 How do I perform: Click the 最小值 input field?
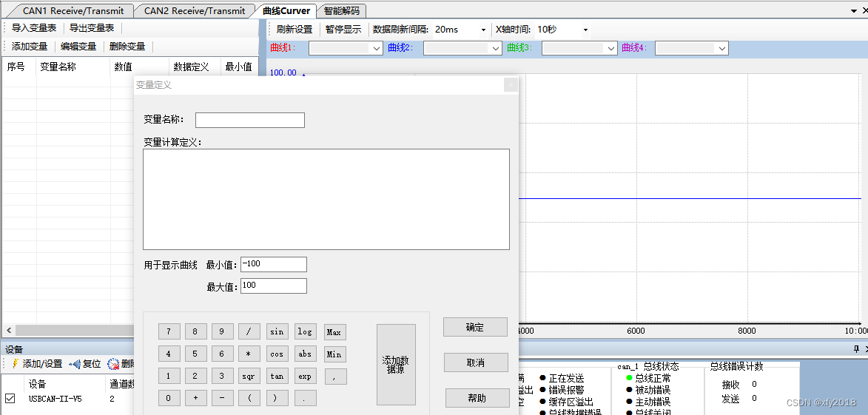point(274,265)
